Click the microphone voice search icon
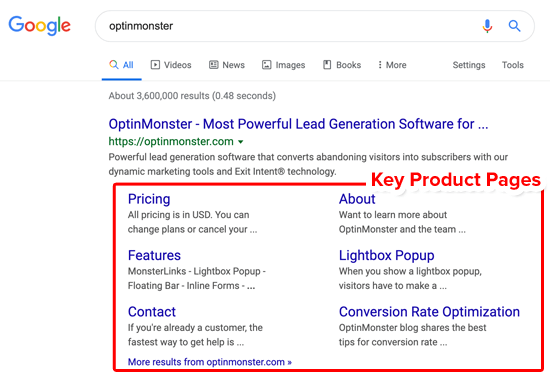Screen dimensions: 550x377 pos(487,26)
